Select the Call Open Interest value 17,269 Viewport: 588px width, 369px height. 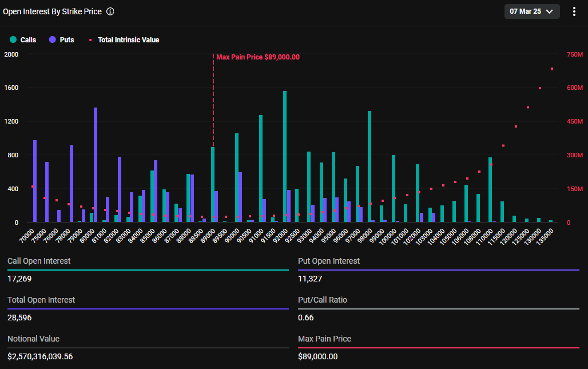(x=19, y=279)
